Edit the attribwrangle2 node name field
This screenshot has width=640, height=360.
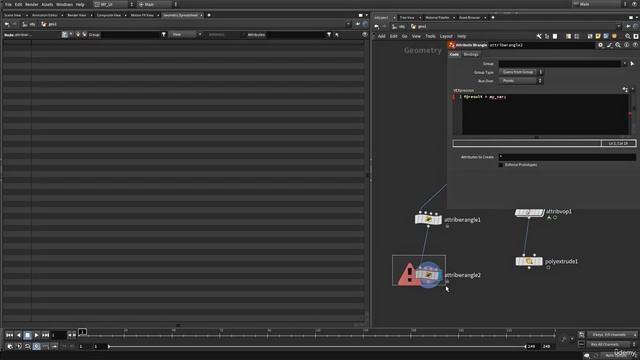click(541, 45)
